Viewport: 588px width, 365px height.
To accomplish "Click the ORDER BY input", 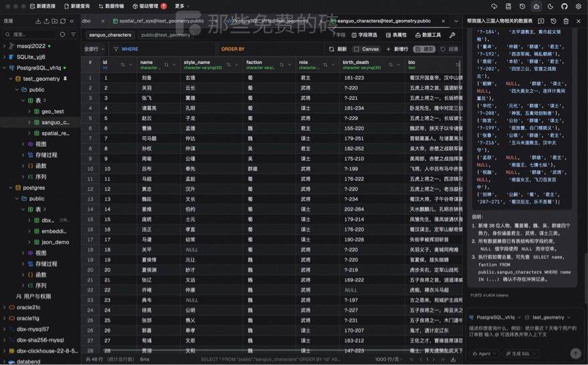I will coord(270,49).
